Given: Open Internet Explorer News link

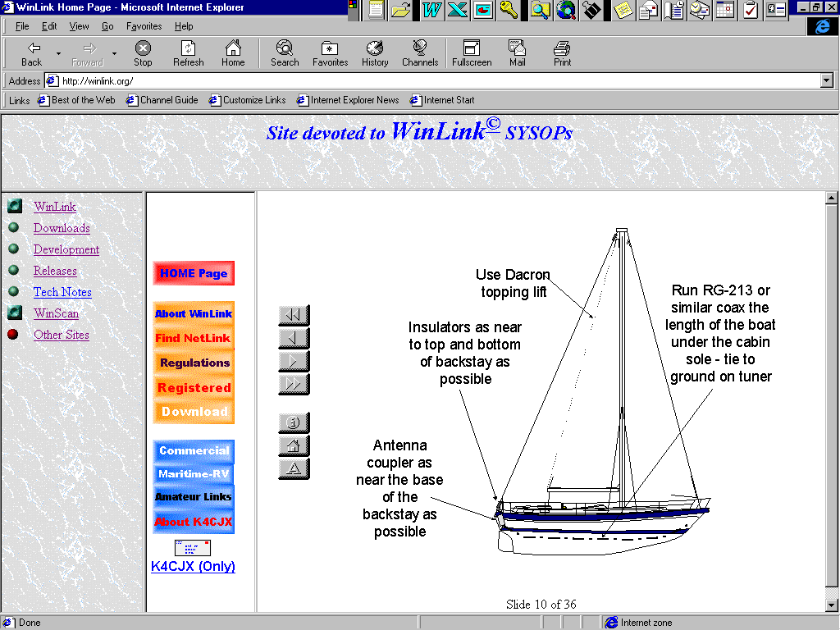Looking at the screenshot, I should tap(348, 100).
